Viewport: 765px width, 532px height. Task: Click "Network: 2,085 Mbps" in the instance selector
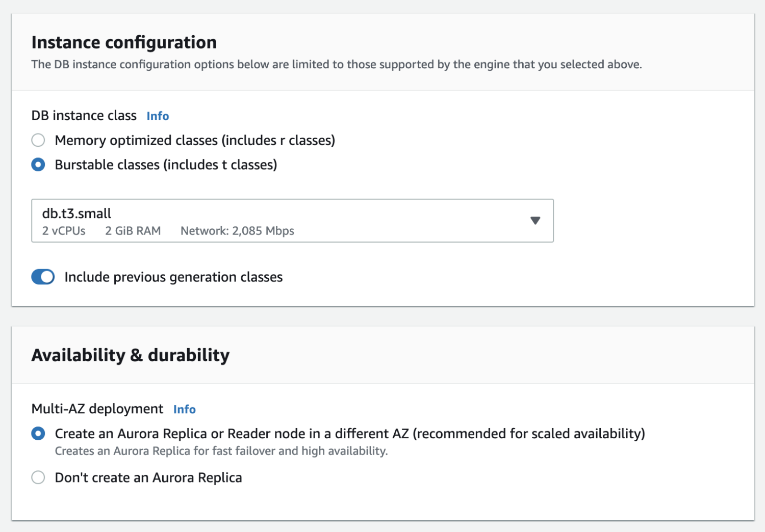pos(237,231)
